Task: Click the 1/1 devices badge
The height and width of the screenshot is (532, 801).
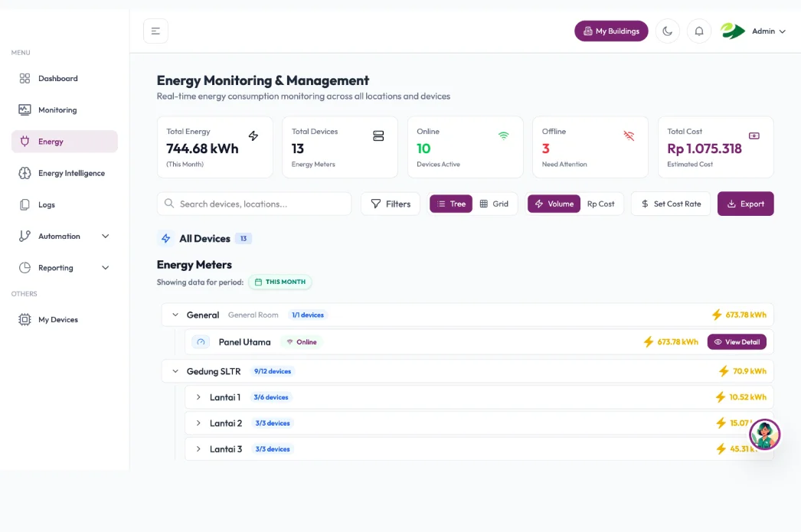Action: (x=308, y=315)
